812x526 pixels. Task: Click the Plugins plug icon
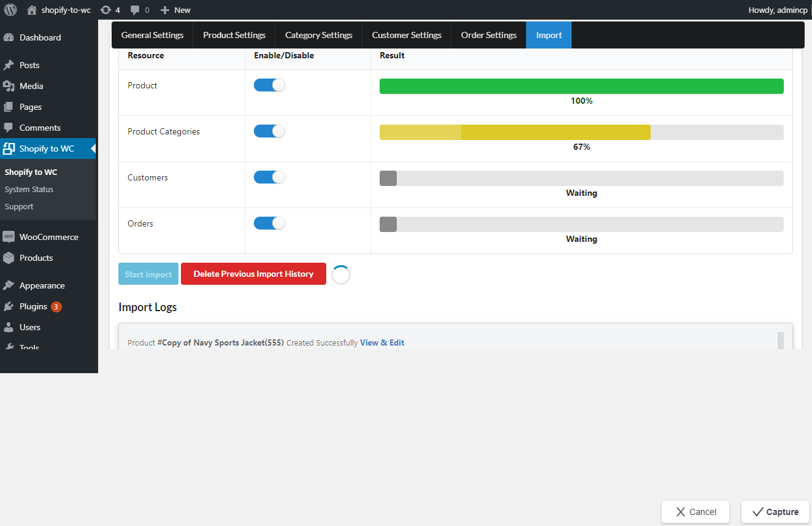(x=9, y=306)
